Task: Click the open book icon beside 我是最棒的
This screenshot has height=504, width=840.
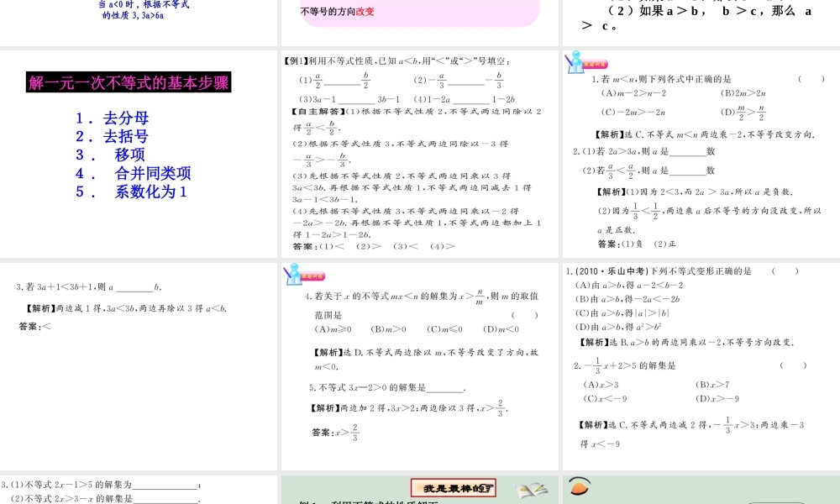Action: pos(531,490)
